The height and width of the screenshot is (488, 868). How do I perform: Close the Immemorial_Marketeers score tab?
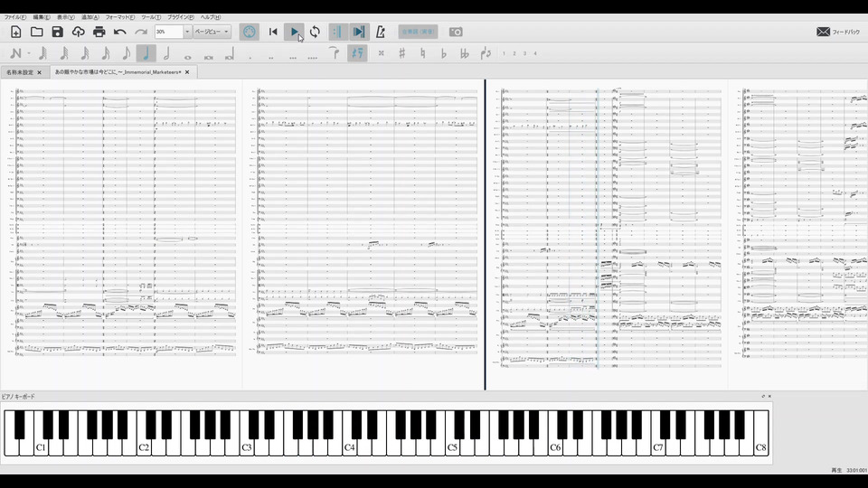pos(187,72)
